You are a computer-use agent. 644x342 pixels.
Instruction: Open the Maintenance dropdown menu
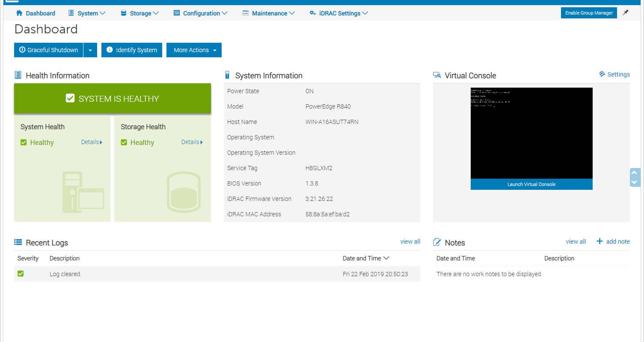tap(268, 13)
